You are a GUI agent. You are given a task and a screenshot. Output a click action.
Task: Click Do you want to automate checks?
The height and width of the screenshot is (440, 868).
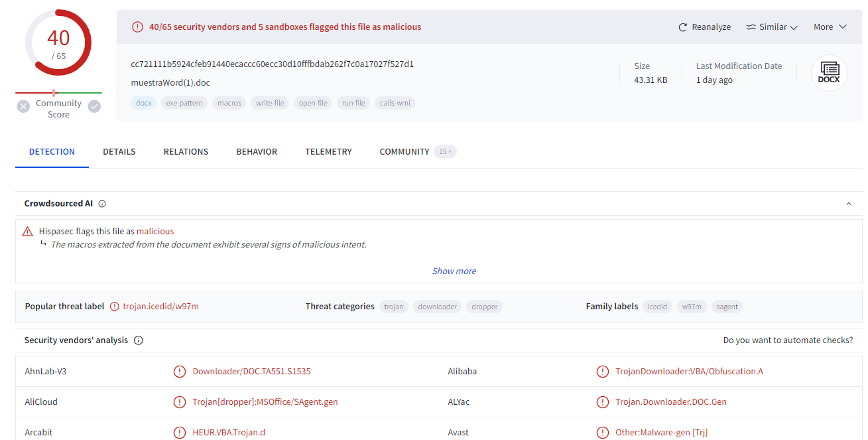click(788, 340)
